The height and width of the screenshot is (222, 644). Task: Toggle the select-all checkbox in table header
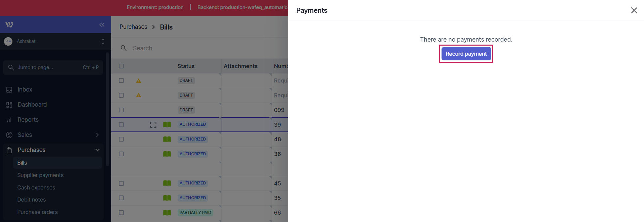[121, 66]
